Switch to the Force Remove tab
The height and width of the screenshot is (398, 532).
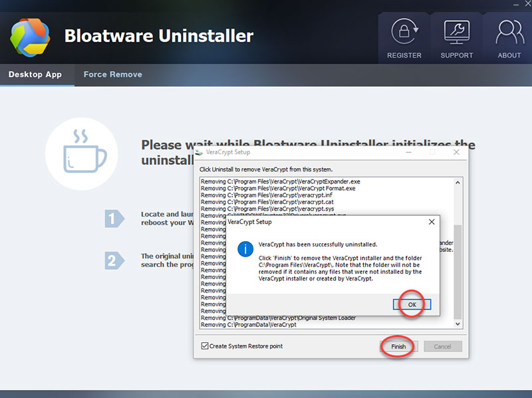coord(113,74)
